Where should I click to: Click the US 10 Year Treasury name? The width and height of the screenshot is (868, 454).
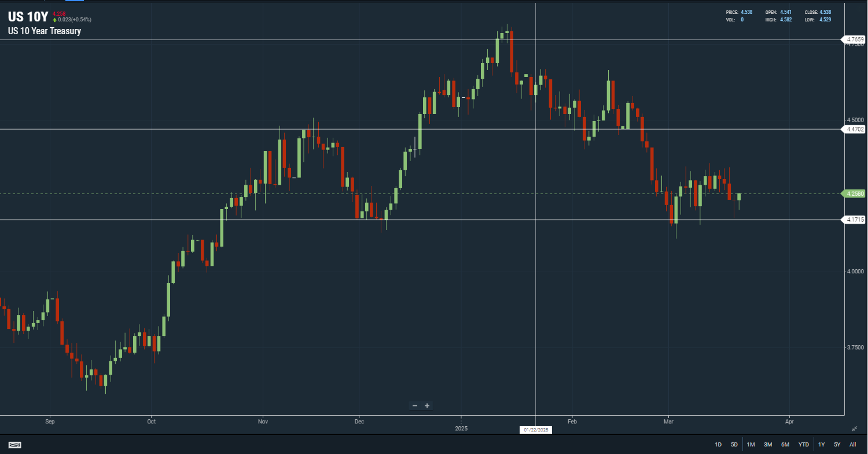[45, 31]
